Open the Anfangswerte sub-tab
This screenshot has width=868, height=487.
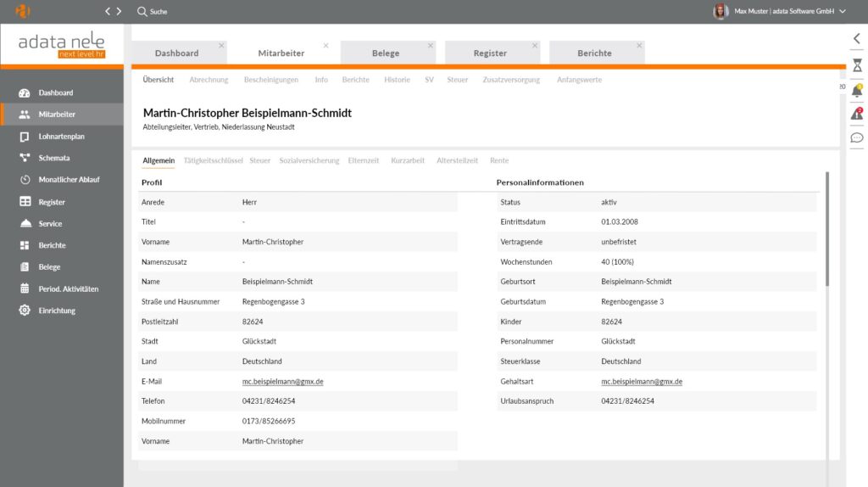tap(579, 80)
